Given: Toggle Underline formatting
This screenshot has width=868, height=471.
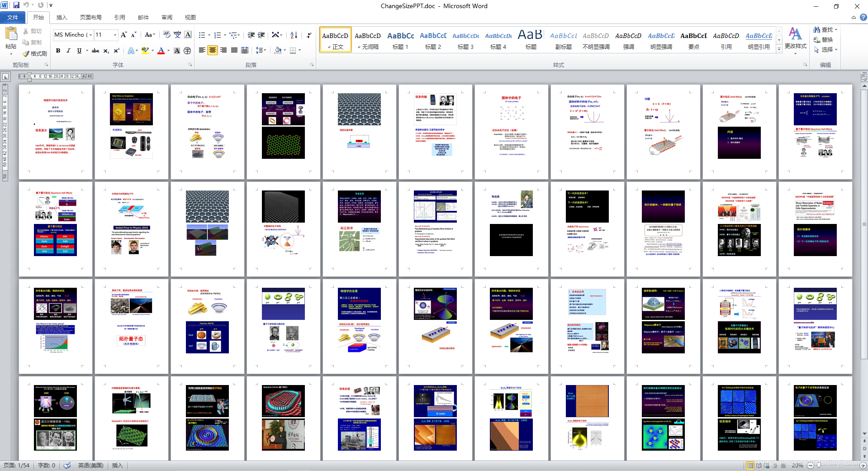Looking at the screenshot, I should tap(79, 51).
